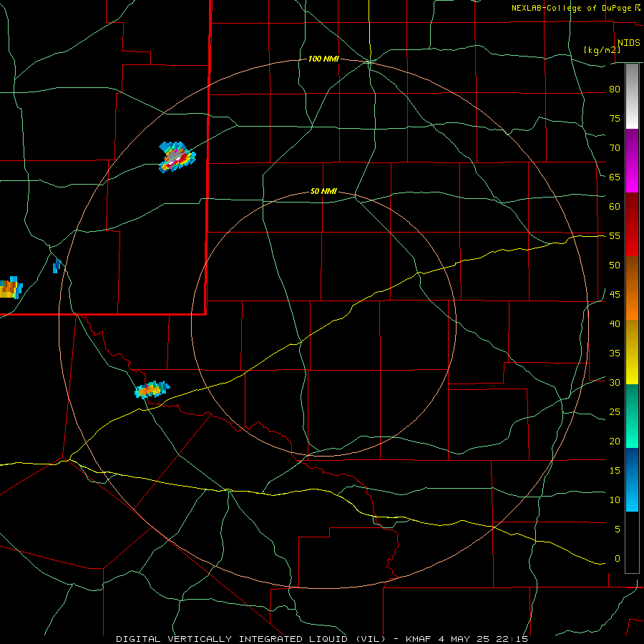Screen dimensions: 644x644
Task: Select the 15 value on the color scale
Action: point(615,470)
